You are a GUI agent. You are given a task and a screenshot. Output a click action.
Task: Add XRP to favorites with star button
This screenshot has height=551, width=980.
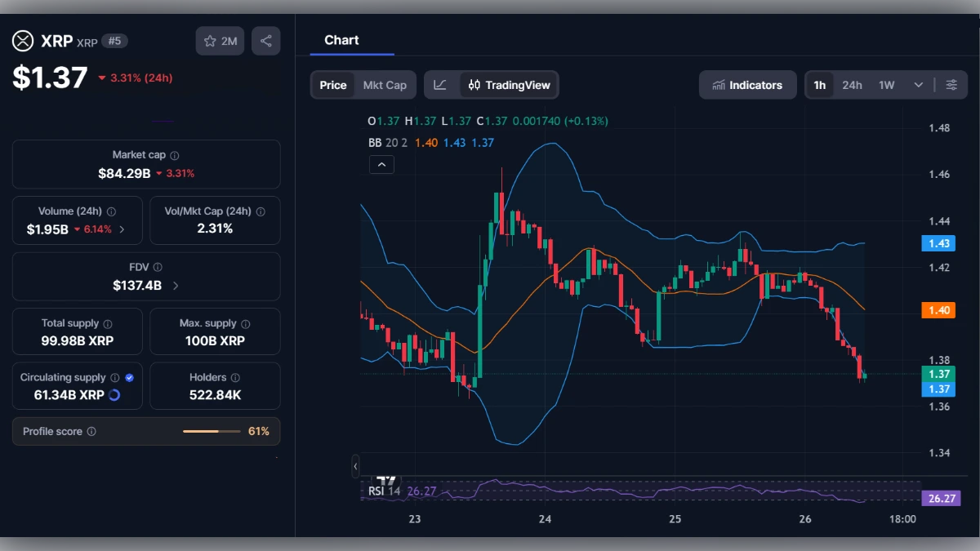point(219,40)
